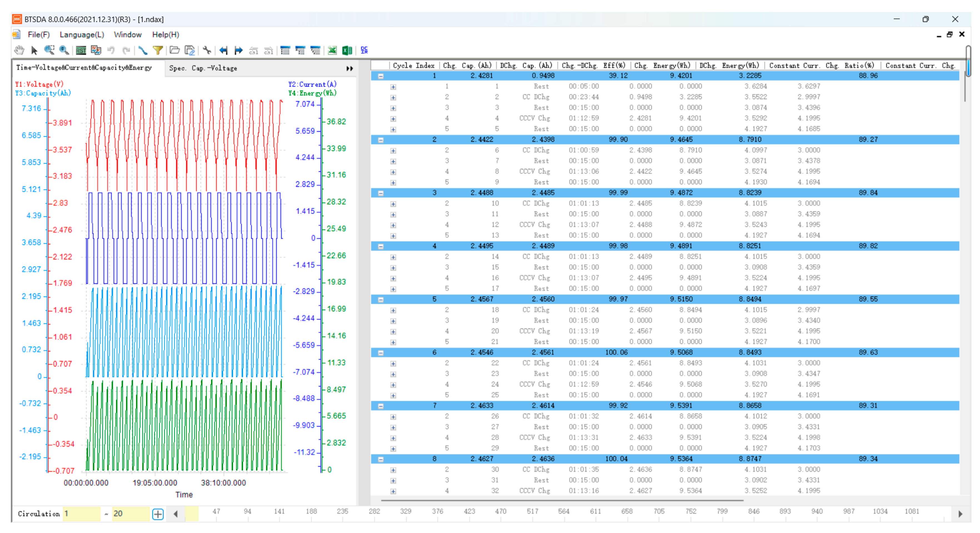Click the RST reset icon

81,50
